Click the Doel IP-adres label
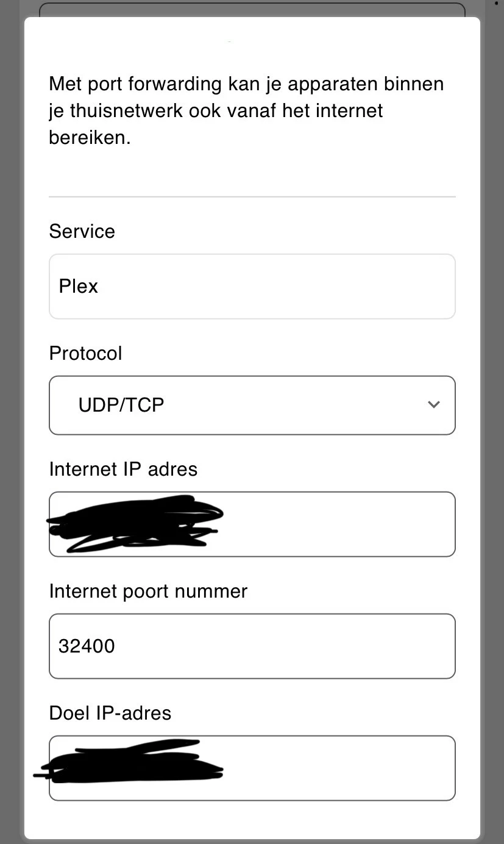Screen dimensions: 504x844 click(x=110, y=713)
